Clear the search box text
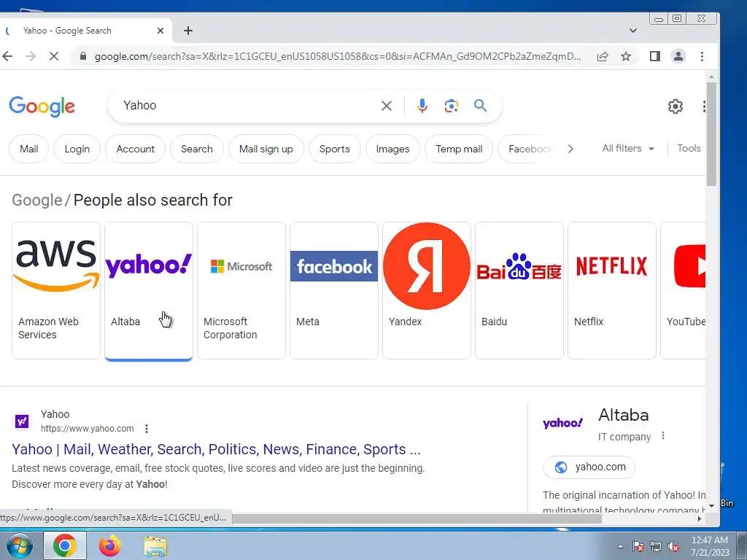Image resolution: width=747 pixels, height=560 pixels. [387, 106]
